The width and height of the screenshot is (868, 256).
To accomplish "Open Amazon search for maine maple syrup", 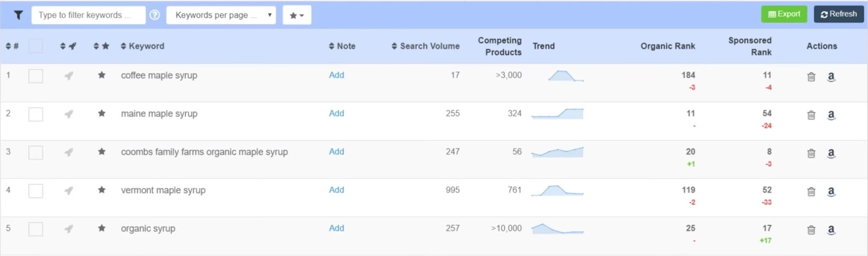I will pos(831,115).
